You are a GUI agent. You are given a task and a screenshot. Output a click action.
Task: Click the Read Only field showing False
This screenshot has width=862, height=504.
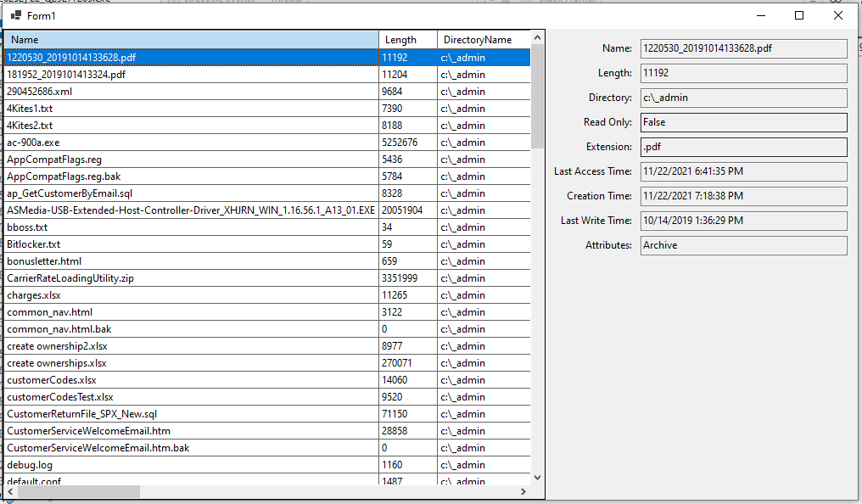pyautogui.click(x=744, y=122)
